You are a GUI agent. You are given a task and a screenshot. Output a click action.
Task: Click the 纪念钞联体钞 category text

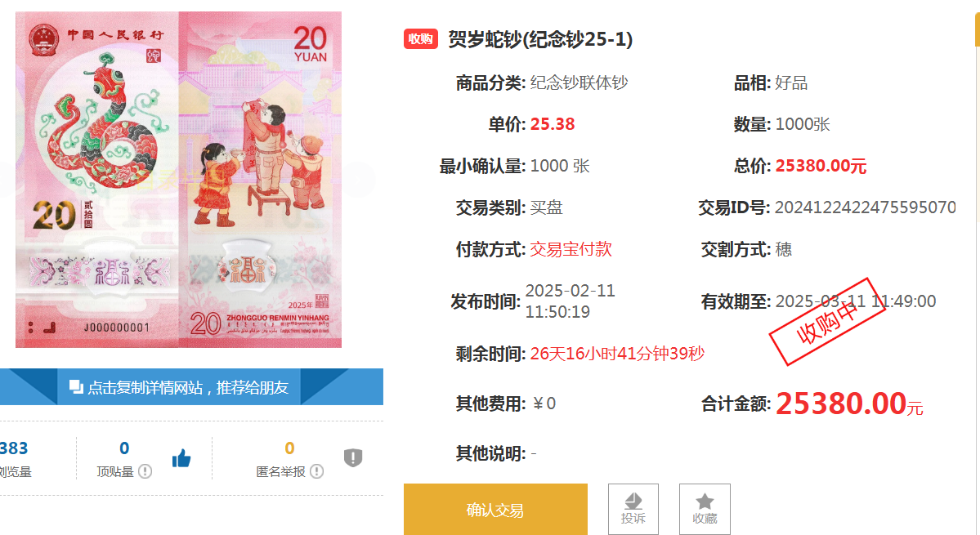click(x=579, y=82)
